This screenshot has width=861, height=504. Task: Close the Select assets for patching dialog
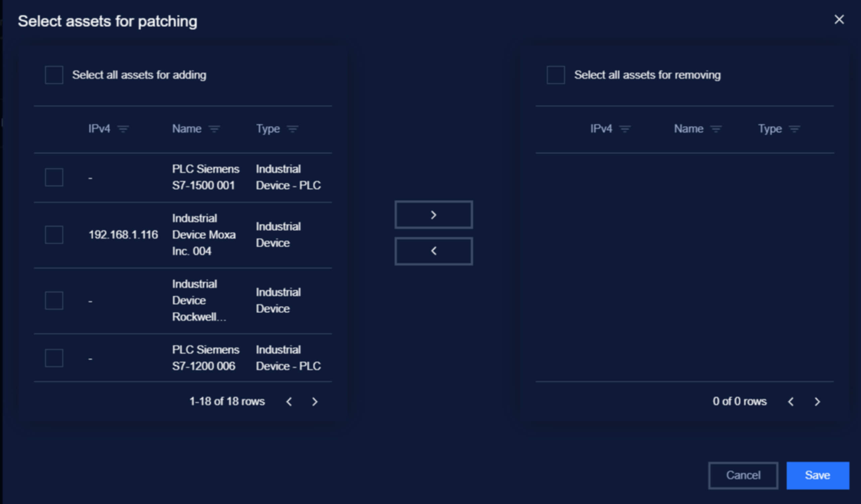point(839,19)
